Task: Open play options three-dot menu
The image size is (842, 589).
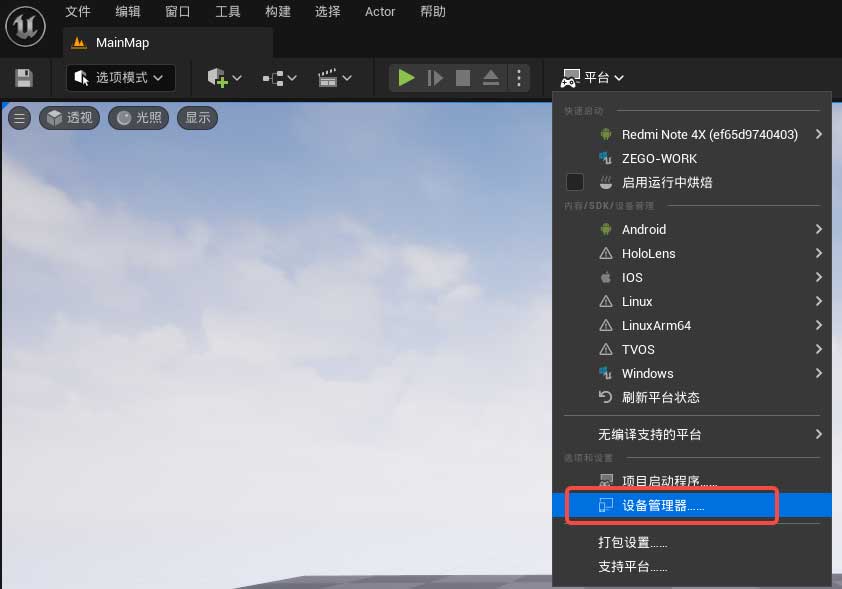Action: 518,78
